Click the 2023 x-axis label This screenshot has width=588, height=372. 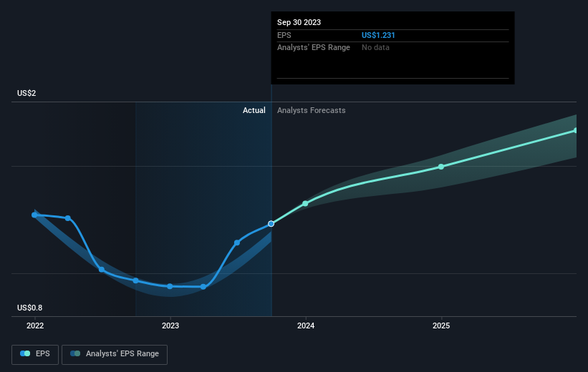[170, 325]
